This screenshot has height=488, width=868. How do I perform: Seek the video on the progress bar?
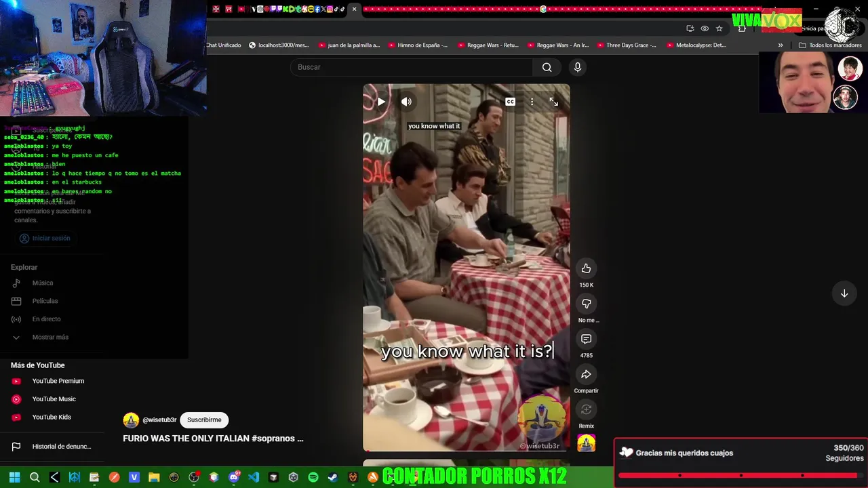pos(467,451)
